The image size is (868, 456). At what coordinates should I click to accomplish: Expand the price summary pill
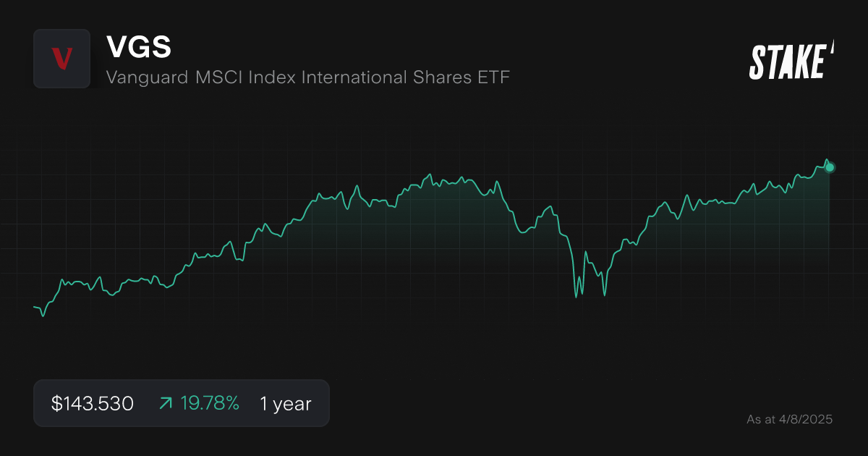click(181, 403)
